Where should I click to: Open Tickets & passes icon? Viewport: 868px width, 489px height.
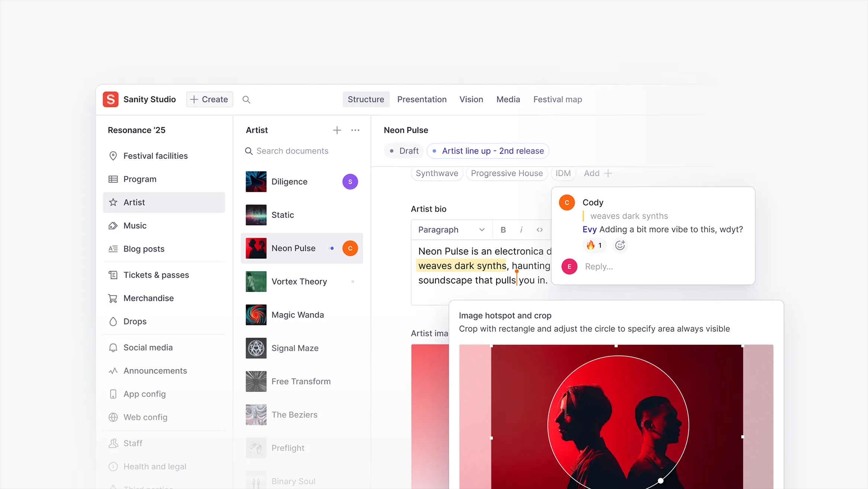click(113, 275)
